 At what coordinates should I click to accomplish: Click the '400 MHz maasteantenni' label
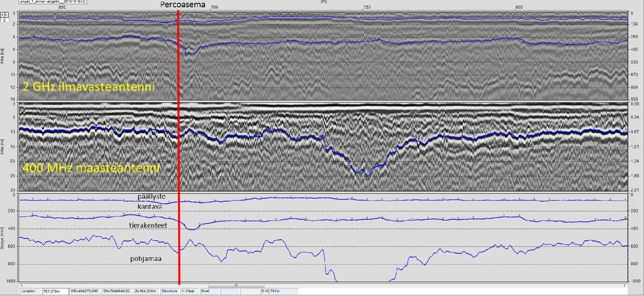pyautogui.click(x=91, y=168)
